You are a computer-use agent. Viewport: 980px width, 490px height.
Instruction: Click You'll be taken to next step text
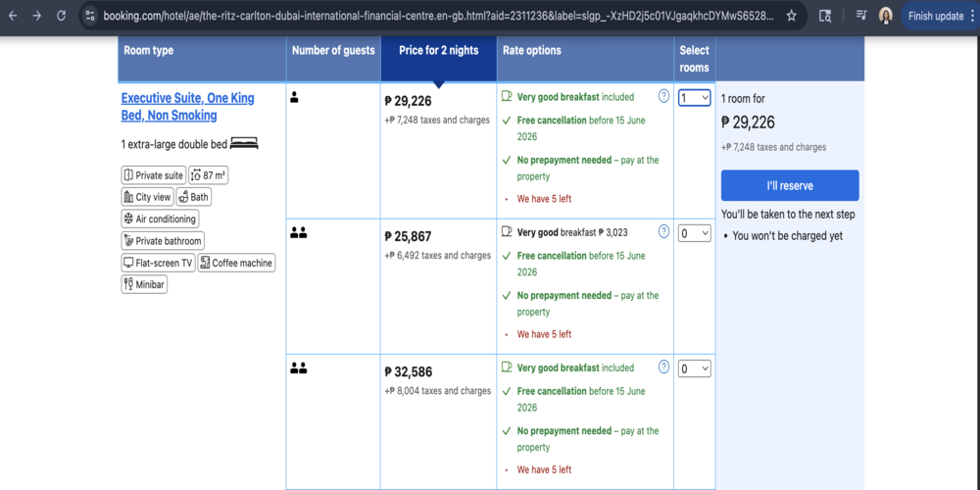pos(788,215)
